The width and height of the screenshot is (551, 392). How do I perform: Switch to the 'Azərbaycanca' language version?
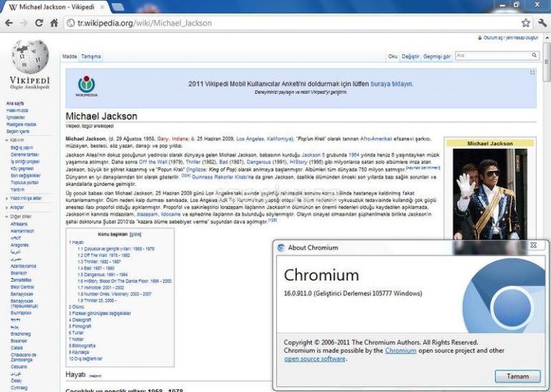point(24,266)
